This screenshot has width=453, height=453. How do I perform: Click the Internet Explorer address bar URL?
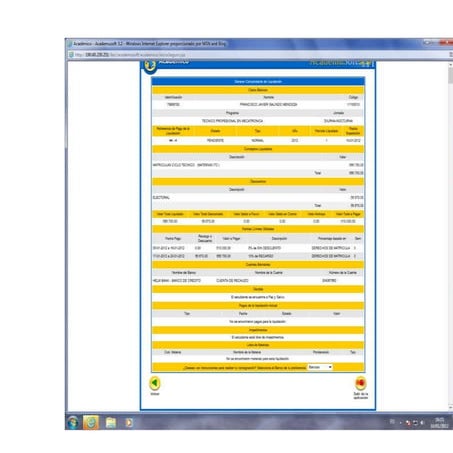130,55
